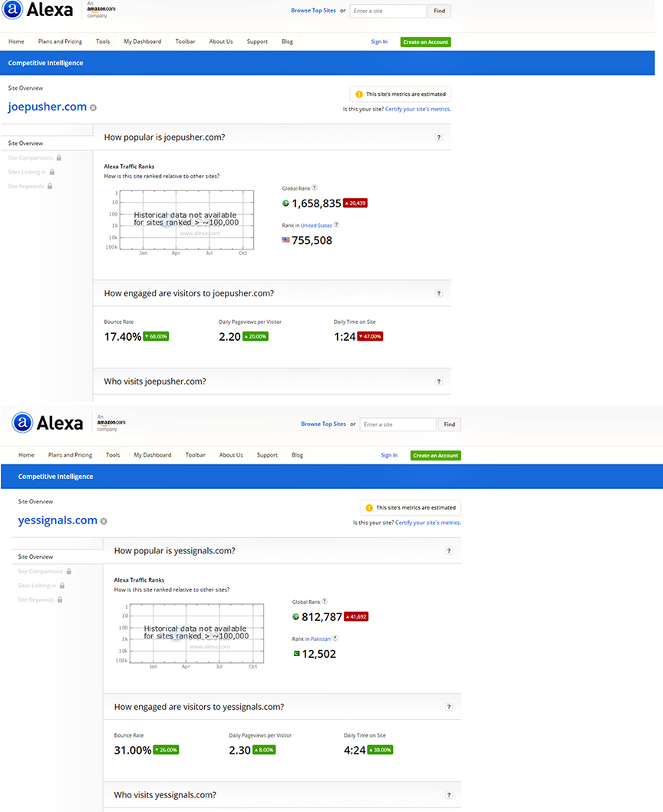Open Home in the nav above joepusher.com
Screen dimensions: 663x812
pos(16,41)
